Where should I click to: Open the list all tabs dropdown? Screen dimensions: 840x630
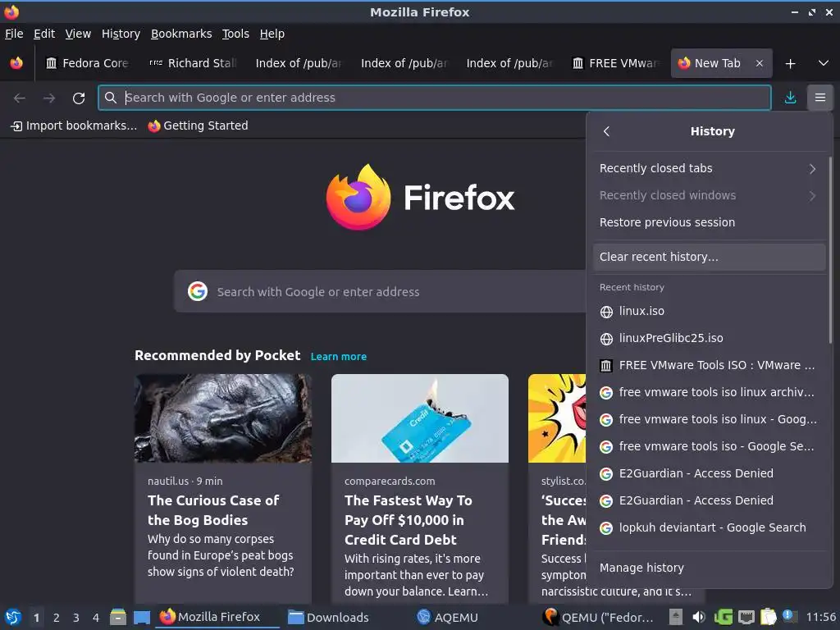pos(824,63)
